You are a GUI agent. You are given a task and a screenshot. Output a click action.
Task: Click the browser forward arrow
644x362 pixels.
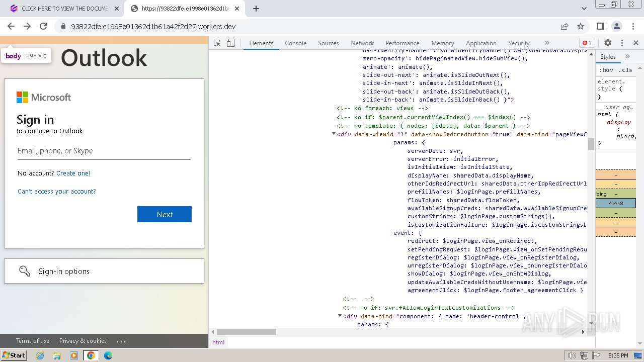coord(27,26)
